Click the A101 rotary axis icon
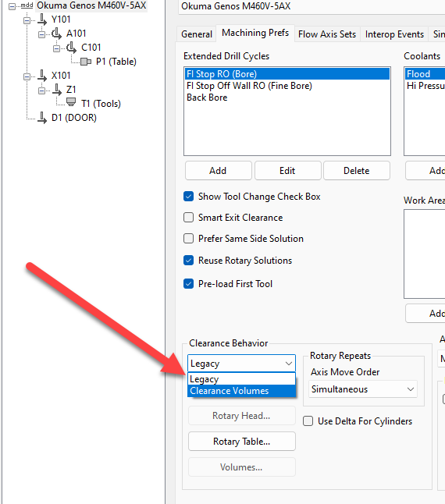The width and height of the screenshot is (445, 504). click(56, 34)
